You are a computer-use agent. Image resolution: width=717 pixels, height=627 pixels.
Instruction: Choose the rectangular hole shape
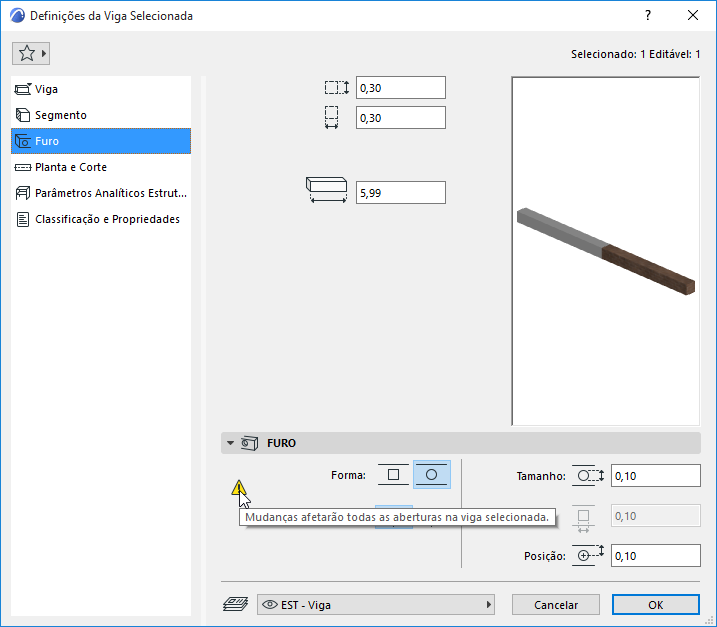(393, 475)
